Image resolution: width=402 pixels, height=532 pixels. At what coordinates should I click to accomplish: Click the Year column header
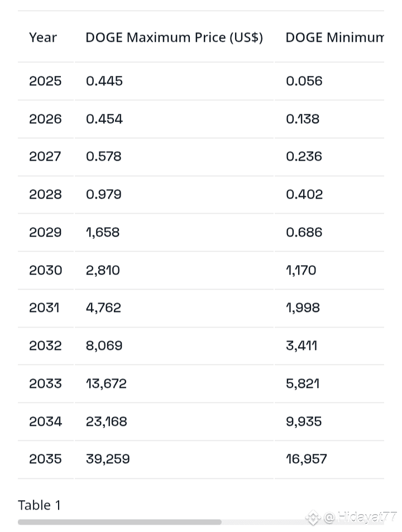(43, 37)
